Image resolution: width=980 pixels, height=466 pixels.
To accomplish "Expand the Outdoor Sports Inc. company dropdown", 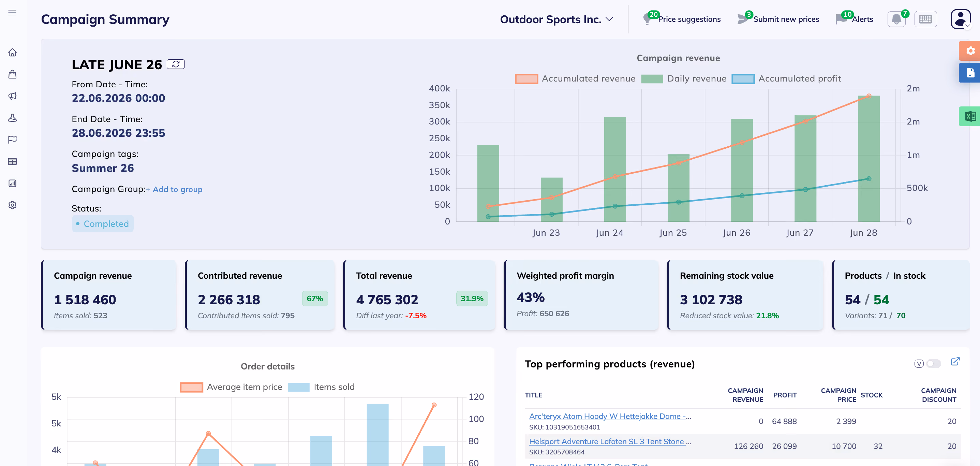I will point(556,19).
